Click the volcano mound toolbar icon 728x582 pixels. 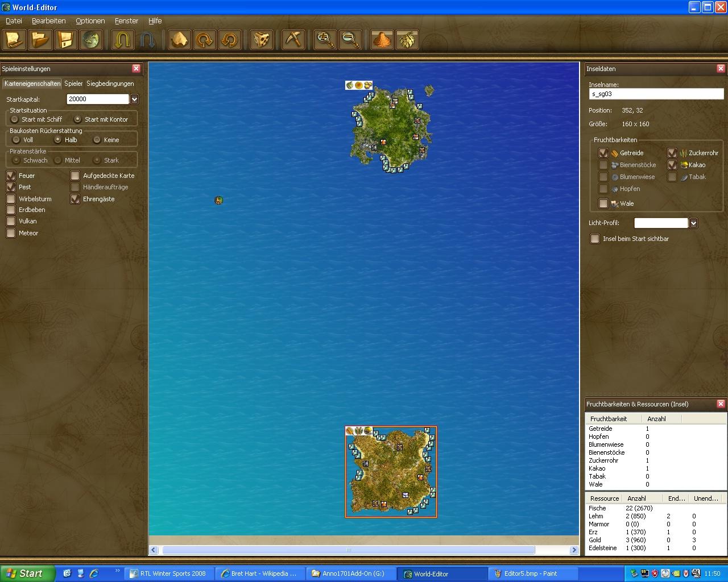click(382, 40)
